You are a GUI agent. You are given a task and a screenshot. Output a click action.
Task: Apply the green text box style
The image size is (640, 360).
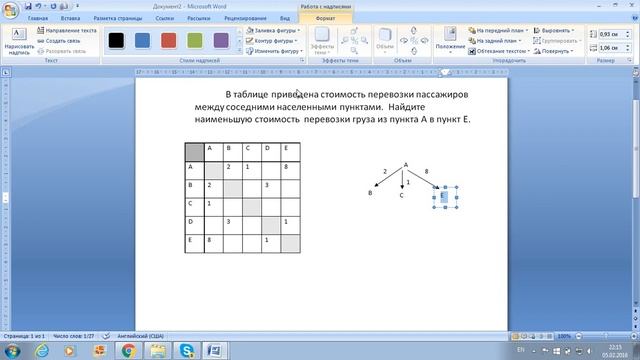point(195,40)
